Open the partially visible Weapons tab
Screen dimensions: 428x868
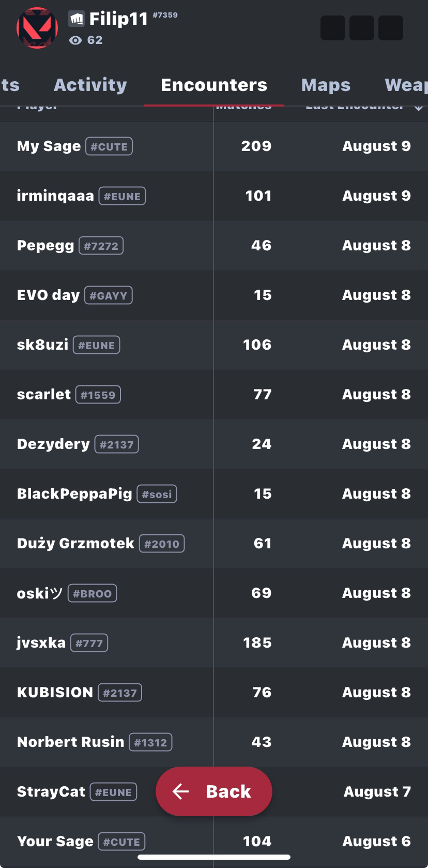click(406, 85)
